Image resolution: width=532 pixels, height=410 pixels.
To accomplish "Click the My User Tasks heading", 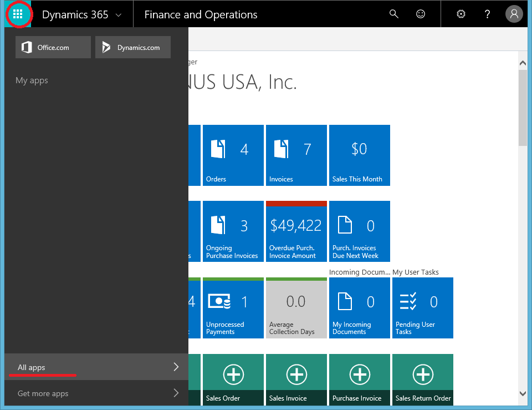I will pyautogui.click(x=416, y=272).
